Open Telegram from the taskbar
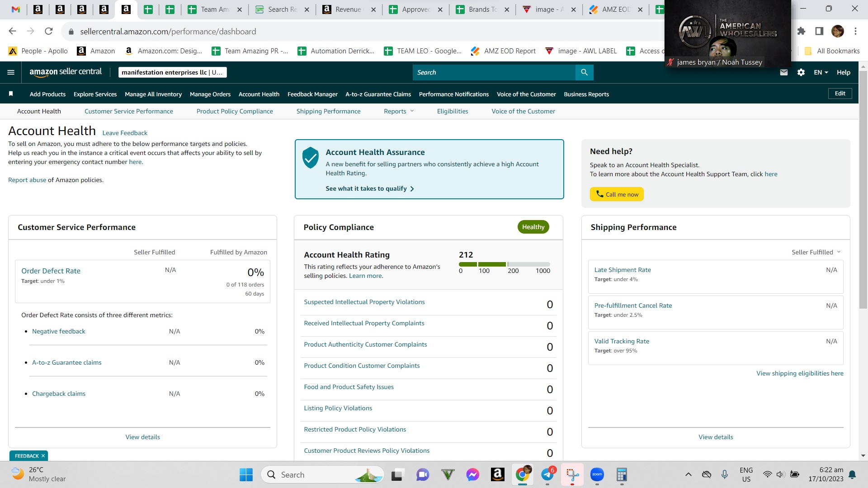This screenshot has height=488, width=868. (x=547, y=474)
